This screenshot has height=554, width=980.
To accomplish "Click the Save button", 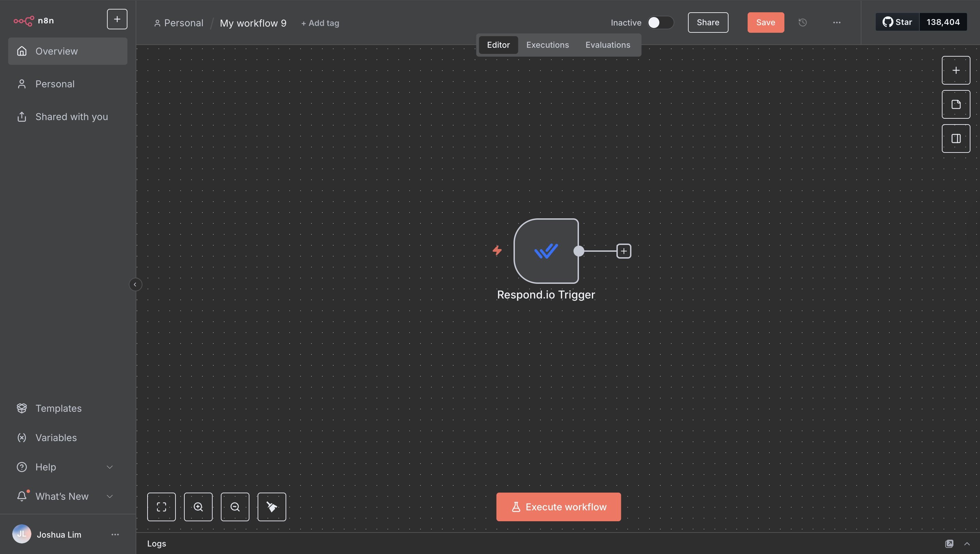I will coord(765,23).
